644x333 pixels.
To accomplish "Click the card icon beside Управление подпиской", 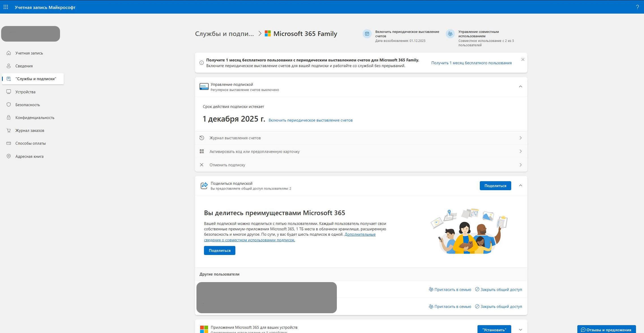I will tap(204, 87).
